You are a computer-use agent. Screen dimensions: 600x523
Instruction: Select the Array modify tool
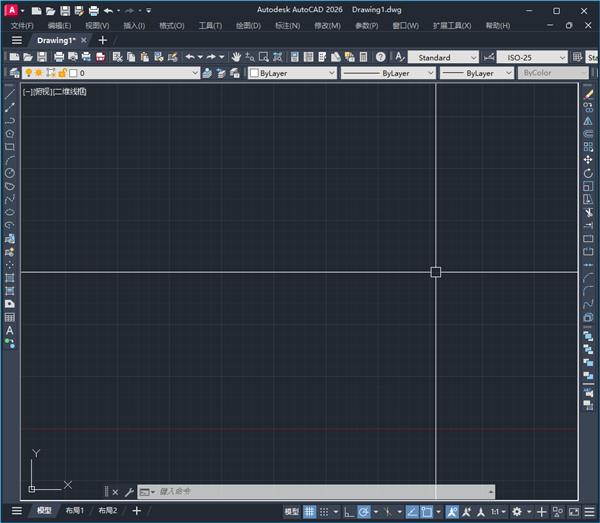[588, 147]
